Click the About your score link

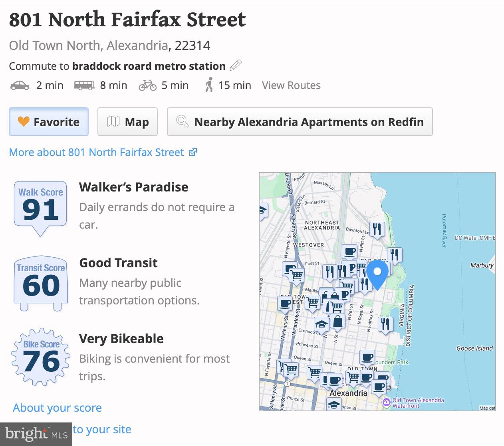point(57,408)
